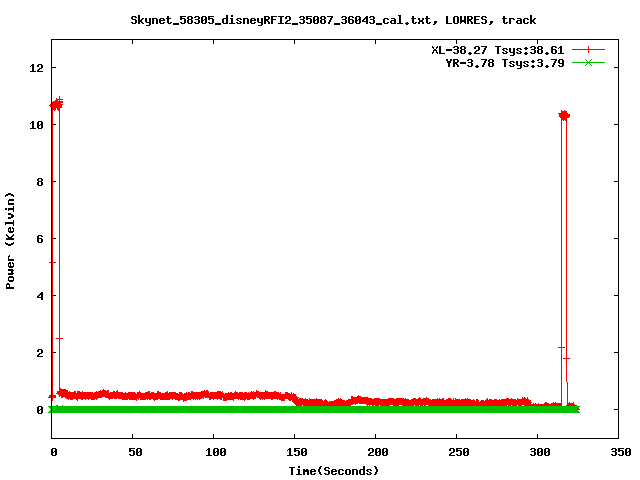The height and width of the screenshot is (480, 640).
Task: Click the y-axis tick label 10
Action: point(36,125)
